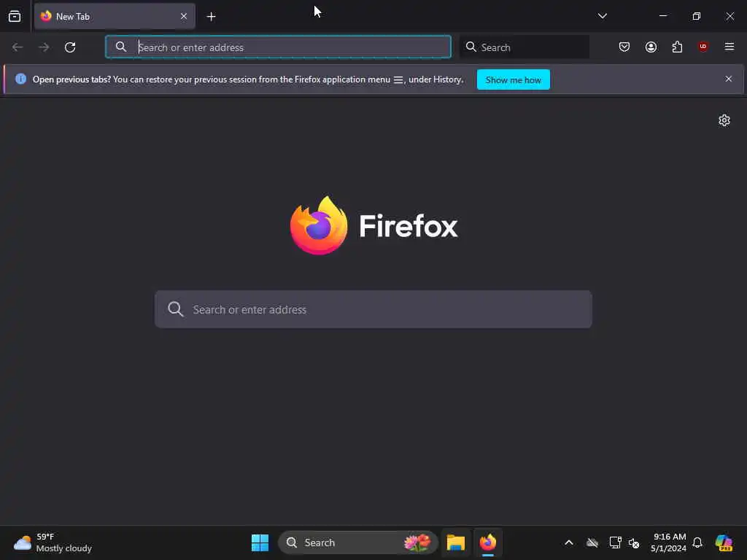Dismiss the restore session notification bar

729,79
